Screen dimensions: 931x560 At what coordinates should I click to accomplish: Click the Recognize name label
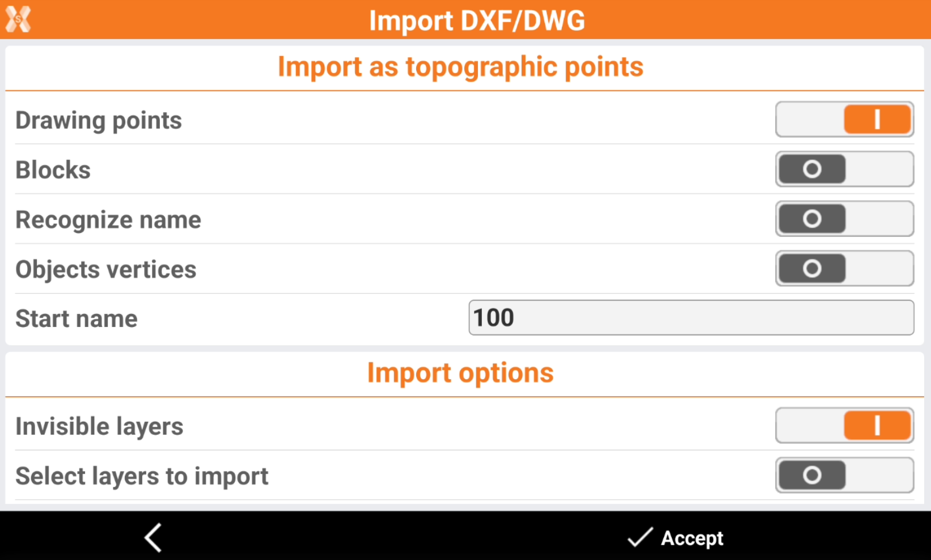click(108, 220)
